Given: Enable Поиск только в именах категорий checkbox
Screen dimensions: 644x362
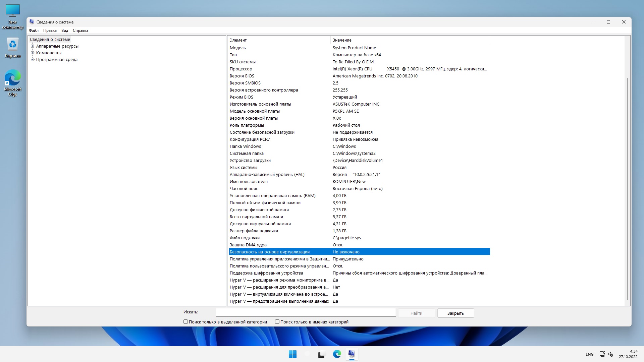Looking at the screenshot, I should tap(277, 322).
